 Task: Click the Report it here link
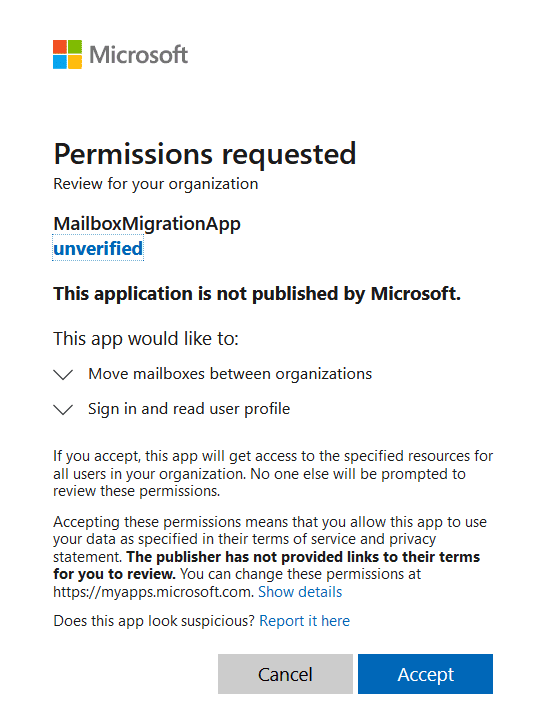point(305,621)
